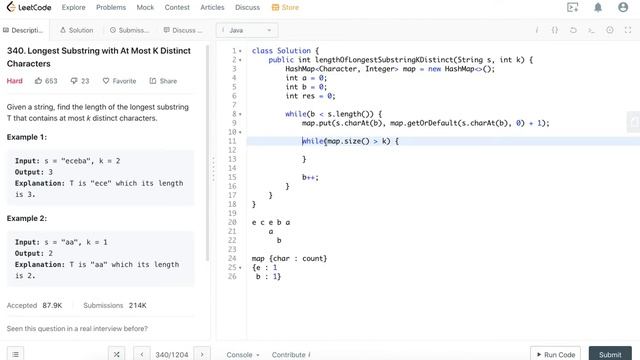Screen dimensions: 640x360
Task: Run Code button
Action: (x=556, y=354)
